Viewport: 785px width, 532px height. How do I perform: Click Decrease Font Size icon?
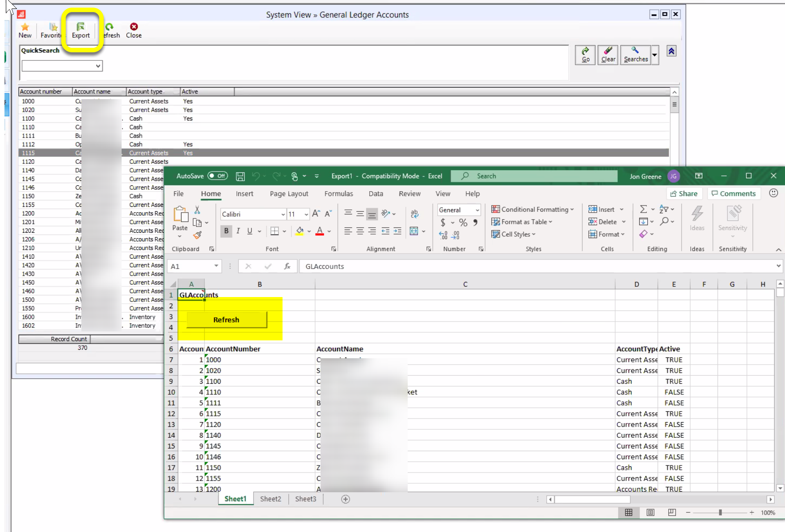328,214
